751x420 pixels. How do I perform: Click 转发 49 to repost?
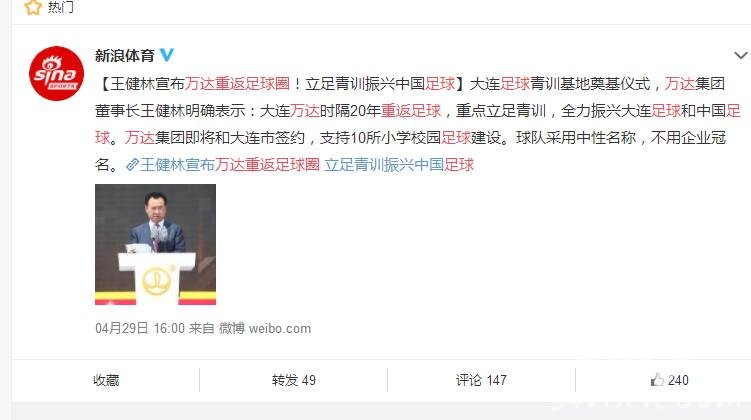(x=294, y=380)
